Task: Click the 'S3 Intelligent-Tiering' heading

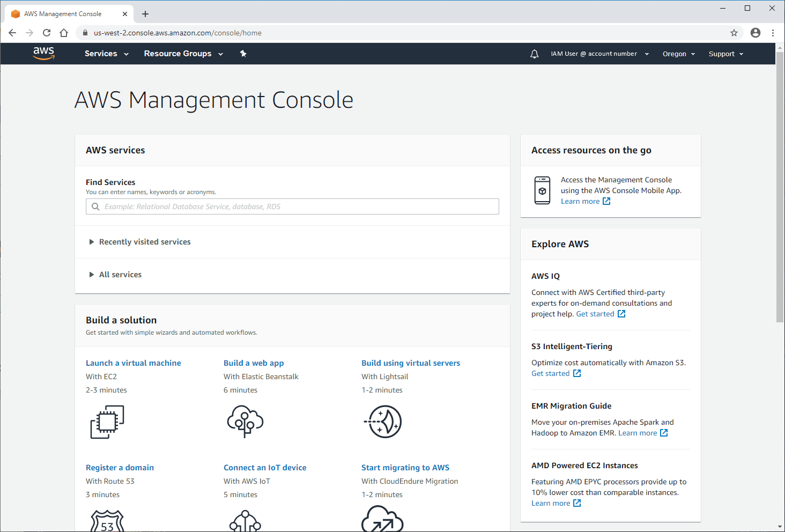Action: tap(572, 346)
